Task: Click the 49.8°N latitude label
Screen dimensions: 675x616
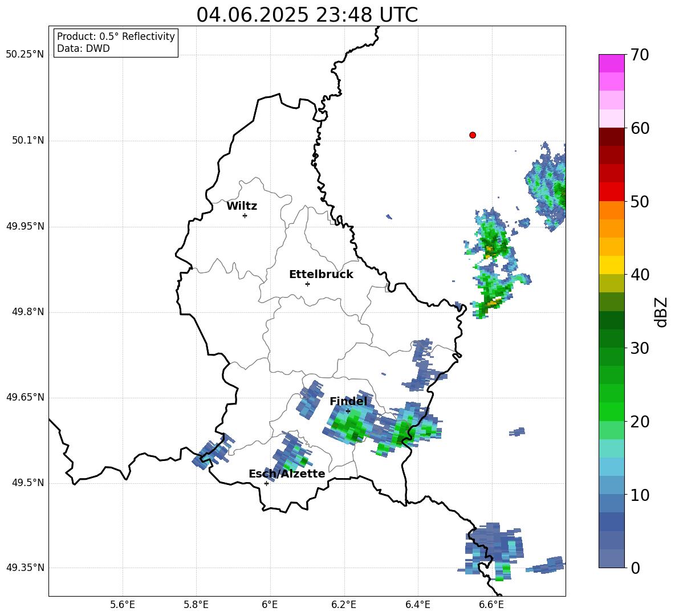Action: pyautogui.click(x=28, y=312)
